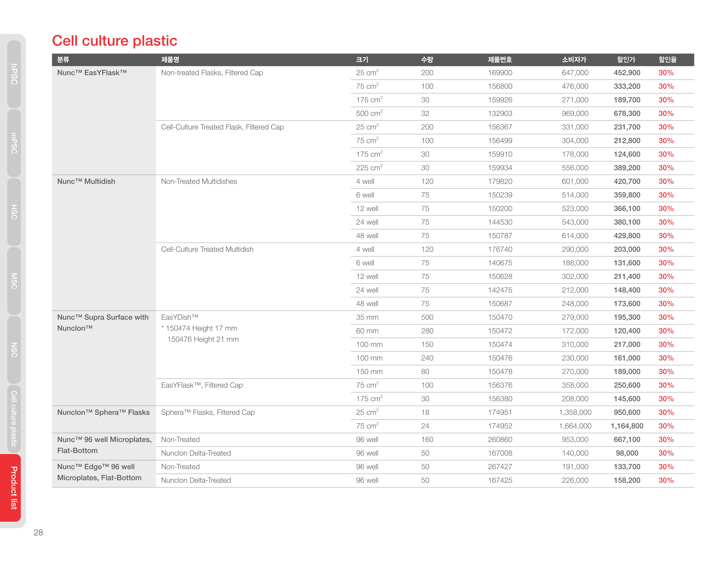728x562 pixels.
Task: Go to the MSC side tab
Action: click(x=14, y=281)
